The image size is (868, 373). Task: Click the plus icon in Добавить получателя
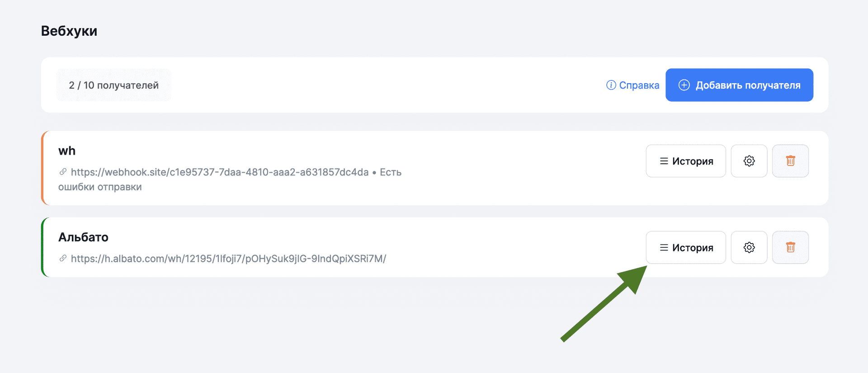coord(684,85)
